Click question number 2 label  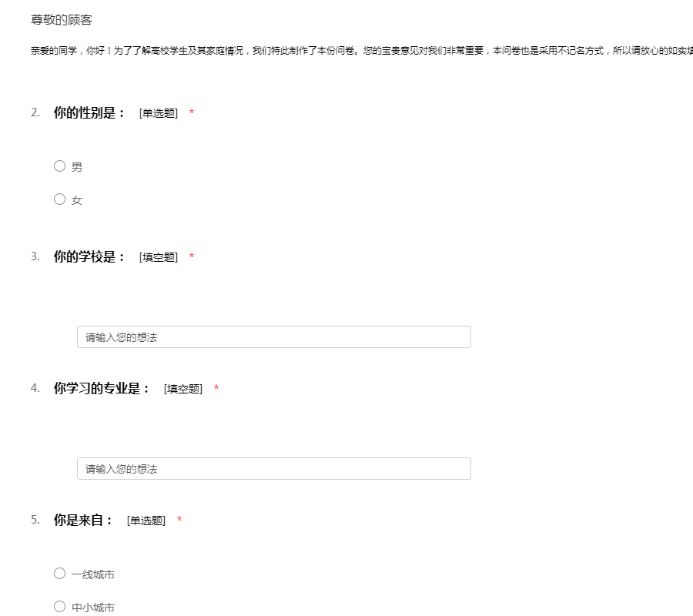coord(35,113)
